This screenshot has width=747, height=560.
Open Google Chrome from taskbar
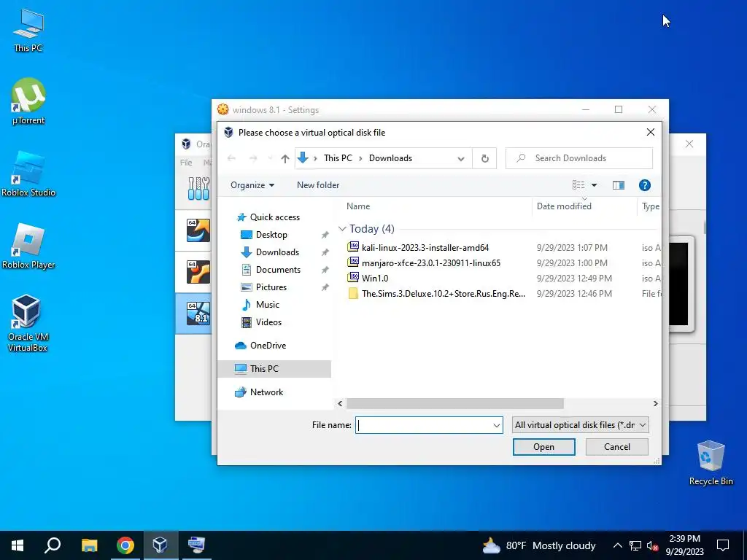[x=125, y=545]
